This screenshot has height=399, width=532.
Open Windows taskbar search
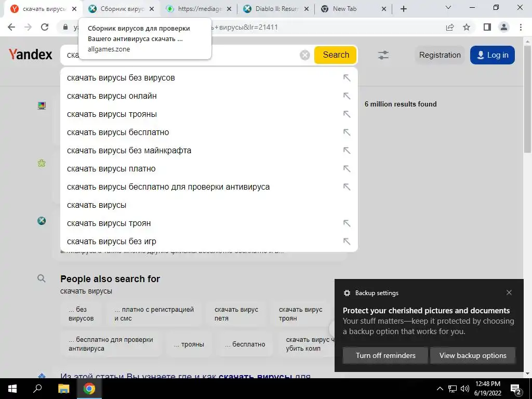pyautogui.click(x=37, y=389)
